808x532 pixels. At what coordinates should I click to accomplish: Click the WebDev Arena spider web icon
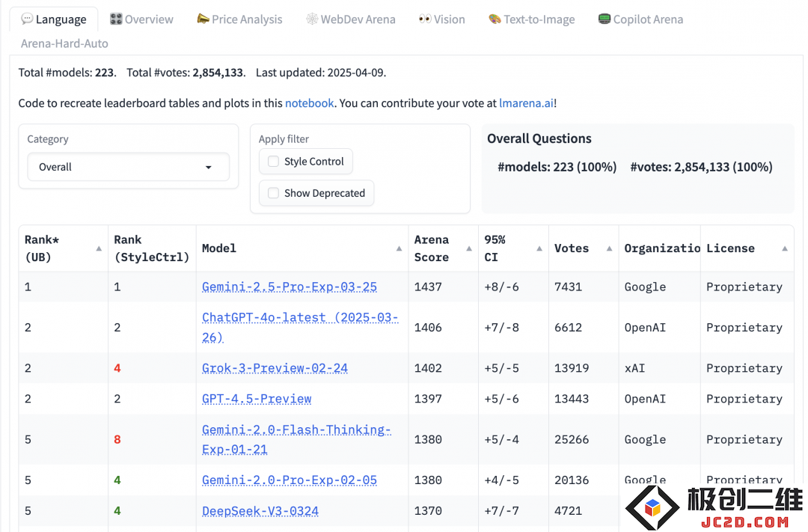pyautogui.click(x=312, y=19)
